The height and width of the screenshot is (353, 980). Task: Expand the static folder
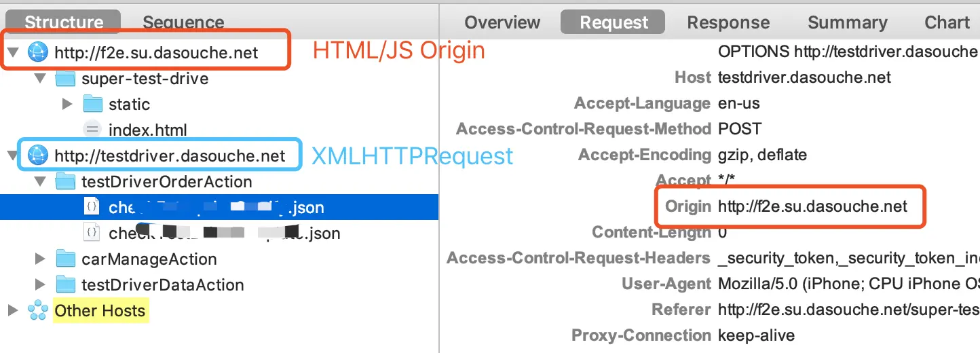67,105
